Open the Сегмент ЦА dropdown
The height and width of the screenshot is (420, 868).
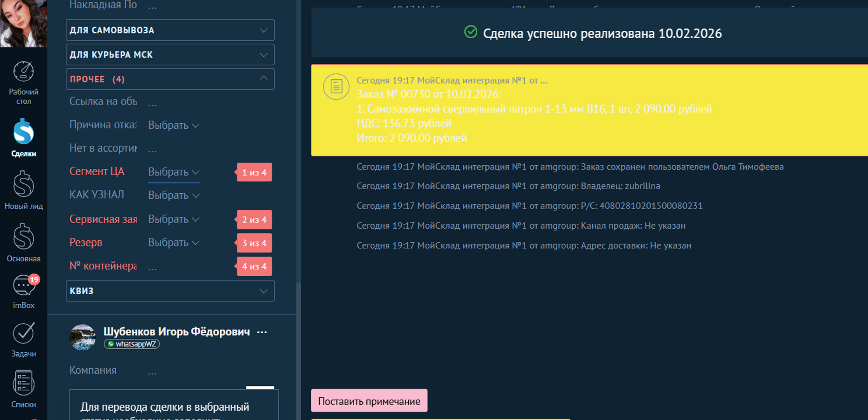click(x=174, y=172)
